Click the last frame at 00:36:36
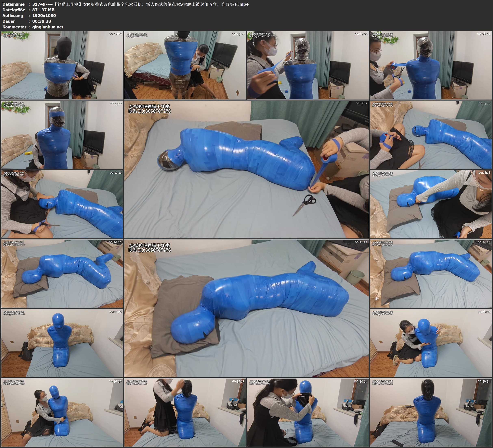Image resolution: width=493 pixels, height=448 pixels. click(431, 412)
